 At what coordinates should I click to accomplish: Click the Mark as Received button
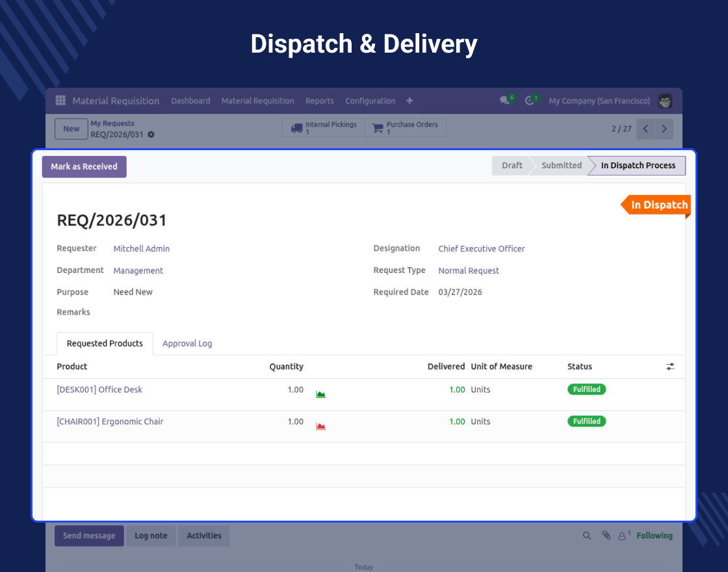(x=84, y=166)
